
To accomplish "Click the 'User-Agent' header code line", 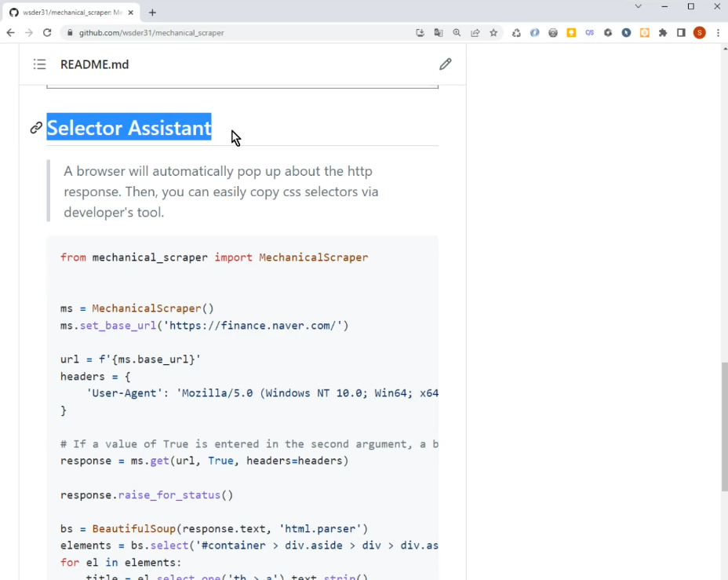I will coord(262,393).
